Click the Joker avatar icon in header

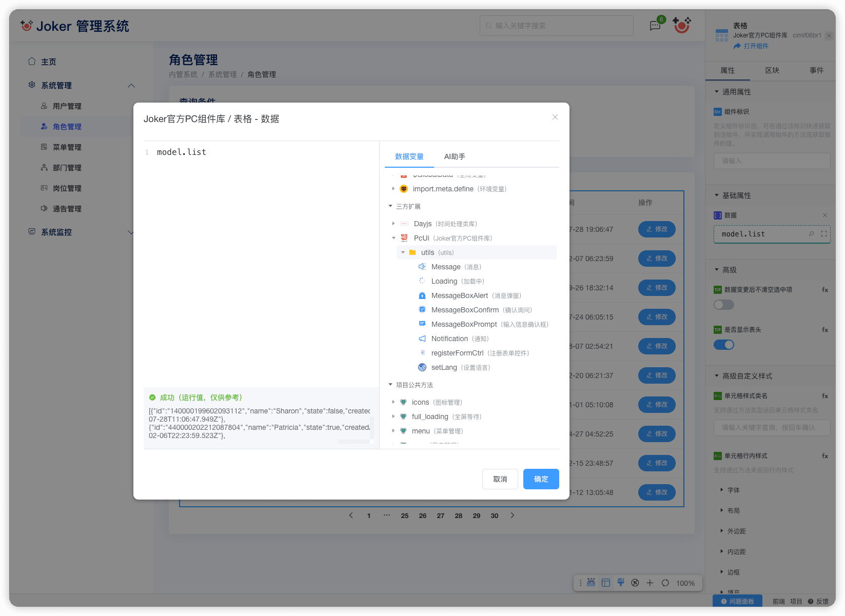[x=682, y=25]
